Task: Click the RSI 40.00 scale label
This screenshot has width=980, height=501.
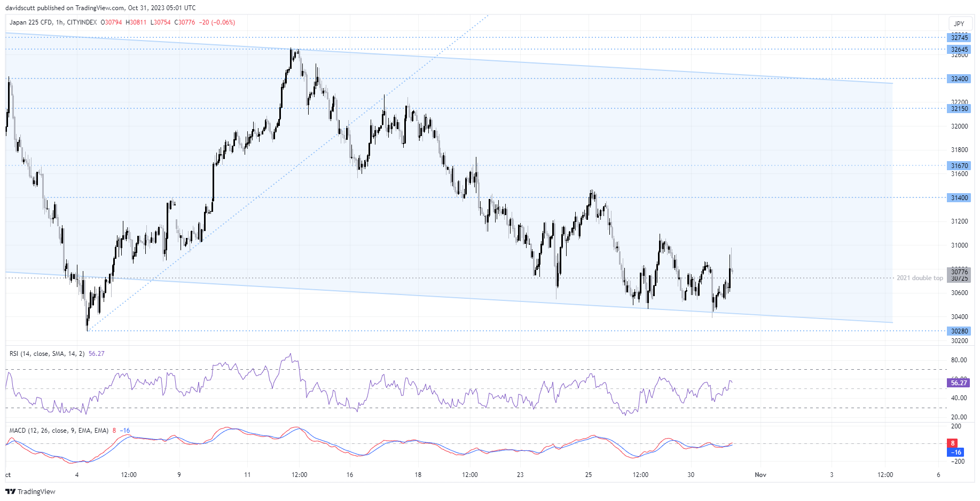Action: pos(959,398)
